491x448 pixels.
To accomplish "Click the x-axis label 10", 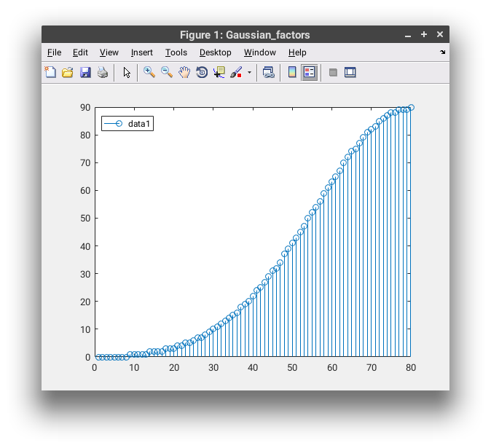I will (x=134, y=368).
